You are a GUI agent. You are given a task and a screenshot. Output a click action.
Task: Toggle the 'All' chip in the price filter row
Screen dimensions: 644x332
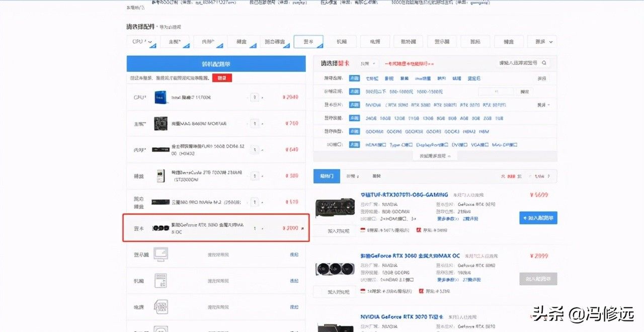point(355,92)
